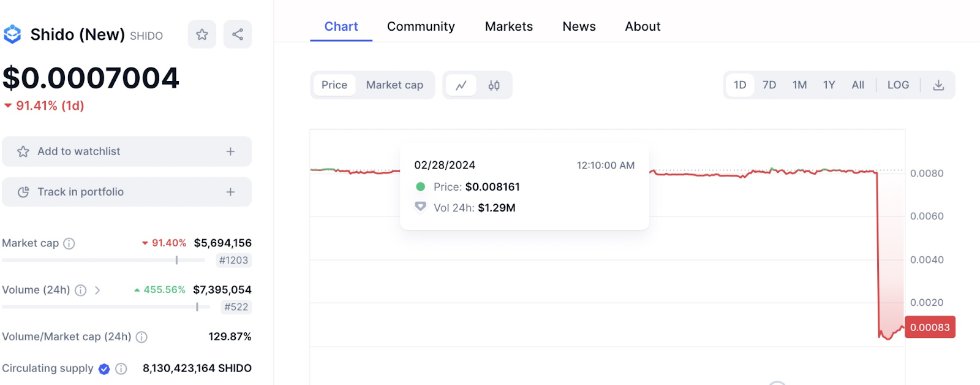Click volume rank #522 badge
Screen dimensions: 980x385
tap(236, 307)
